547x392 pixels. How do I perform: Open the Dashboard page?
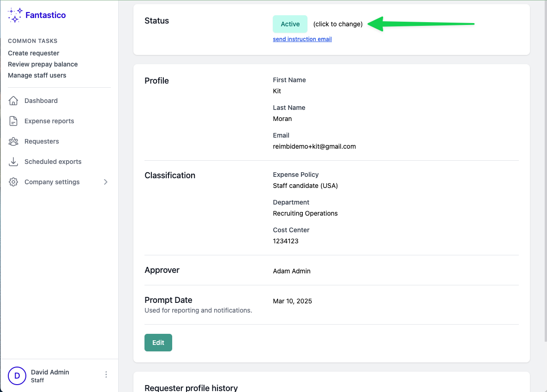(41, 101)
